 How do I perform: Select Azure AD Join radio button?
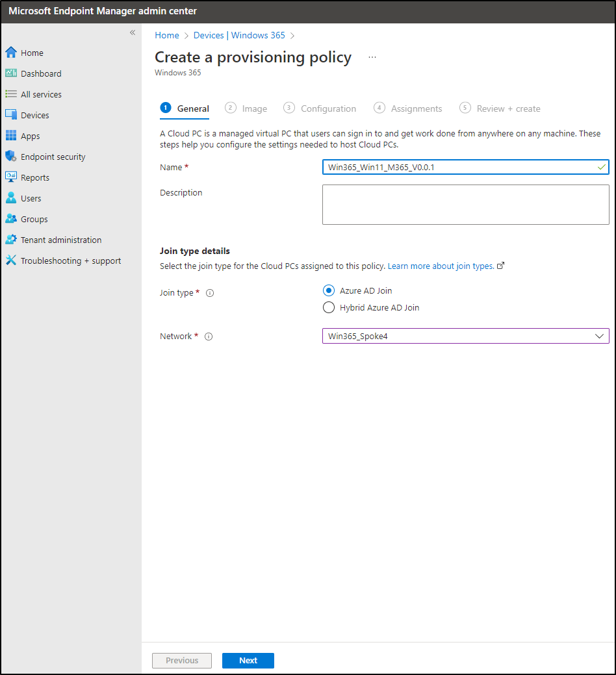(329, 291)
